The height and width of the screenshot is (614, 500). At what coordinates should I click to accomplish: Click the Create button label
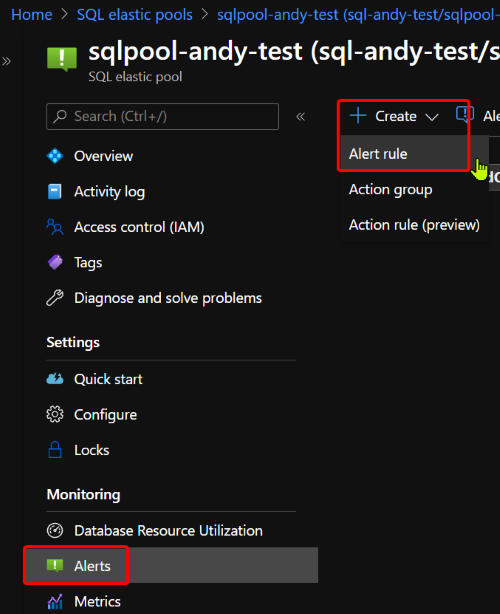point(396,116)
